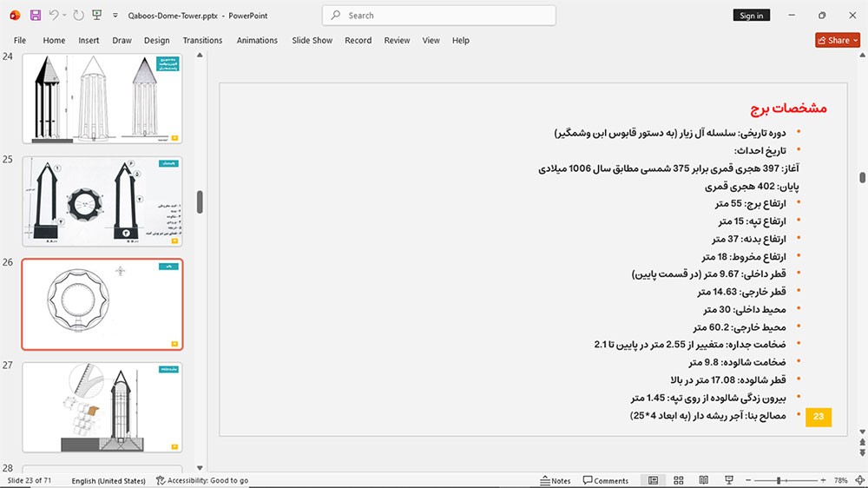Select slide 27 thumbnail
Image resolution: width=868 pixels, height=488 pixels.
[x=102, y=407]
